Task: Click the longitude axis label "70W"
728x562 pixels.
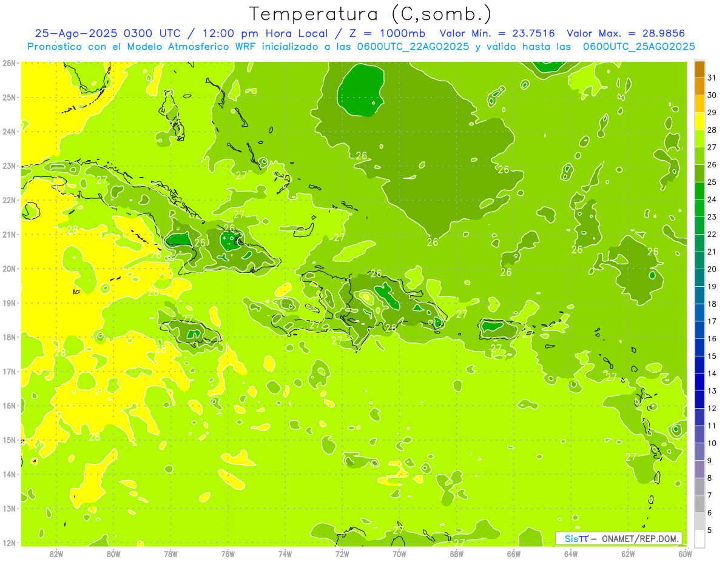Action: [399, 554]
